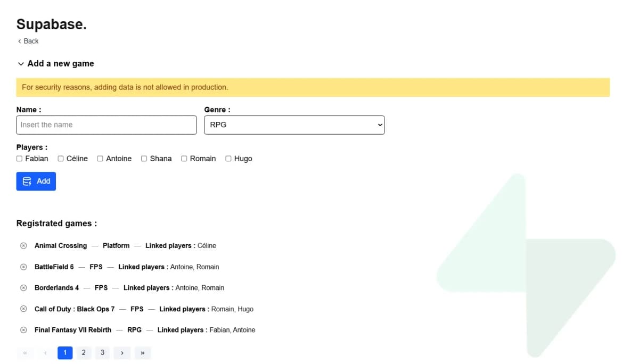
Task: Click the Call of Duty : Black Ops 7 name
Action: coord(75,309)
